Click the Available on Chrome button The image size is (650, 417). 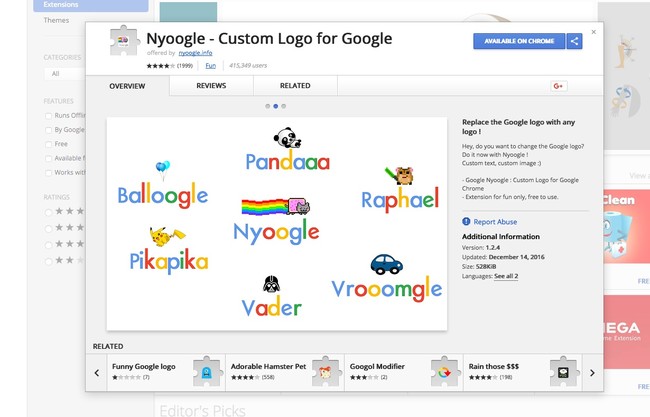click(x=519, y=41)
